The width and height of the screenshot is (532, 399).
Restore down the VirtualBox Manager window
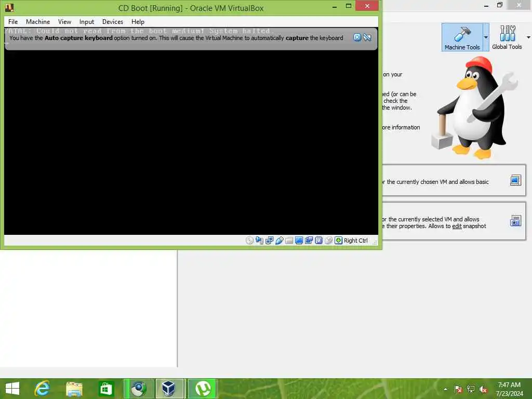click(x=499, y=5)
